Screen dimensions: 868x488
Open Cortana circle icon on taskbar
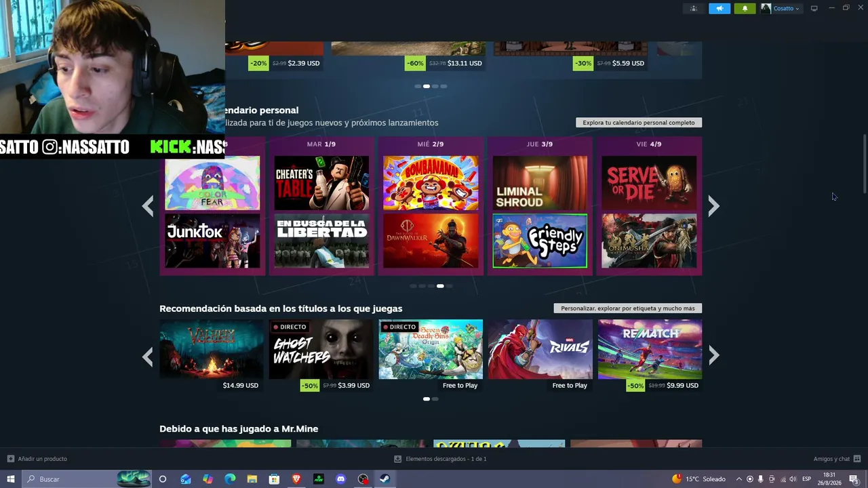pyautogui.click(x=163, y=479)
